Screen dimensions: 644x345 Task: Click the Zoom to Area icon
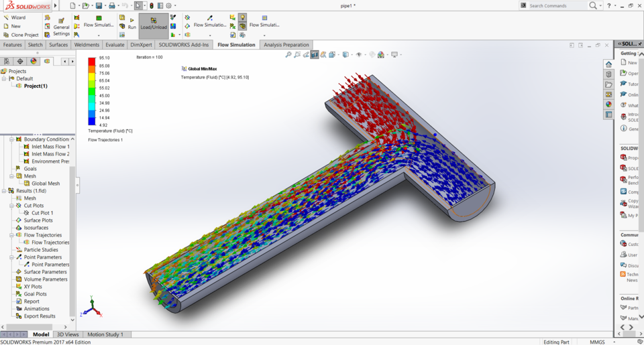coord(297,54)
